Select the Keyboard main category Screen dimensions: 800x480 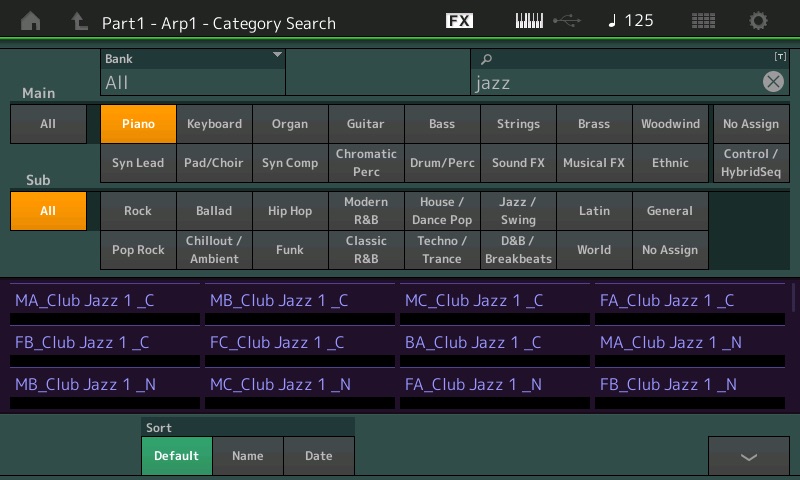(x=214, y=124)
